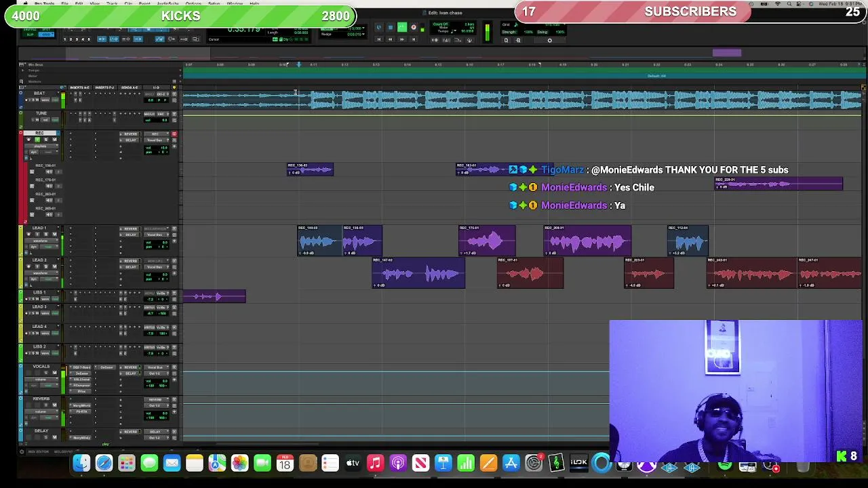Select clip REC_136-02 on REC playlist lane
Viewport: 868px width, 488px height.
[310, 169]
